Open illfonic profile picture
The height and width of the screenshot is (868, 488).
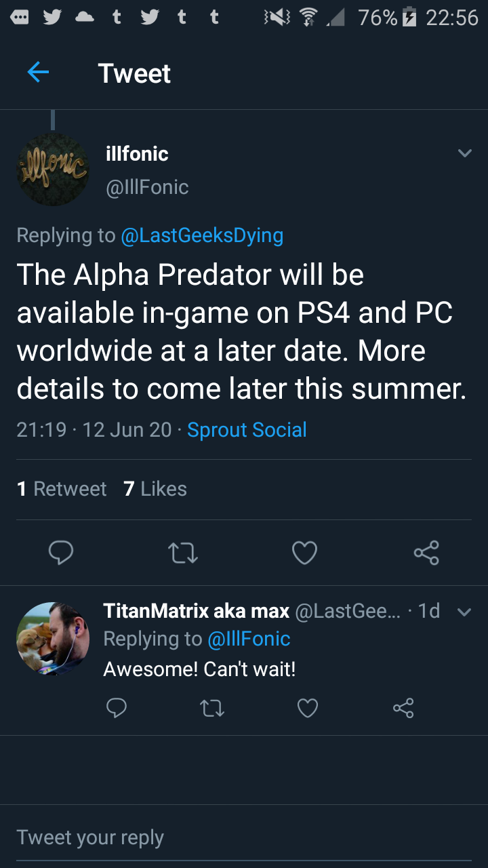click(53, 170)
